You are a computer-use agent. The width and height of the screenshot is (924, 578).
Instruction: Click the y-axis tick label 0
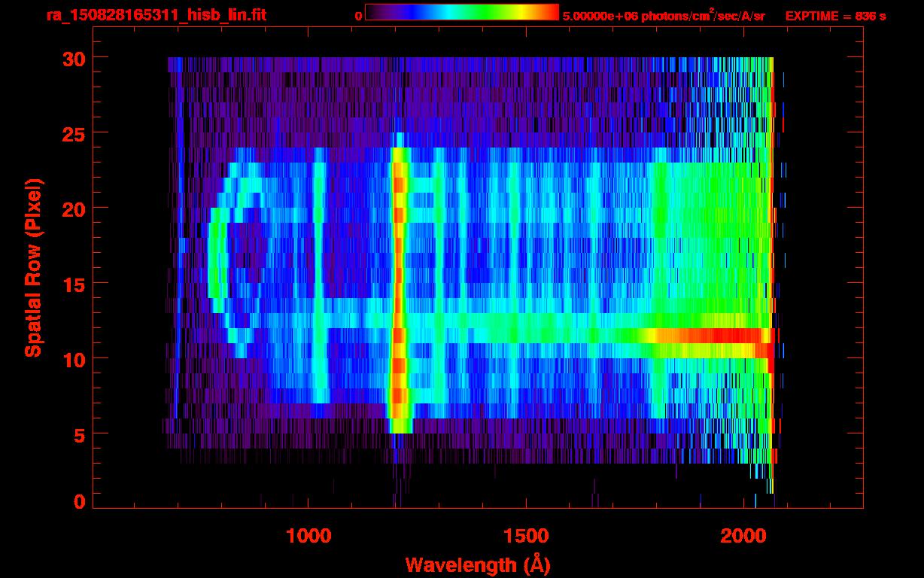(x=79, y=502)
